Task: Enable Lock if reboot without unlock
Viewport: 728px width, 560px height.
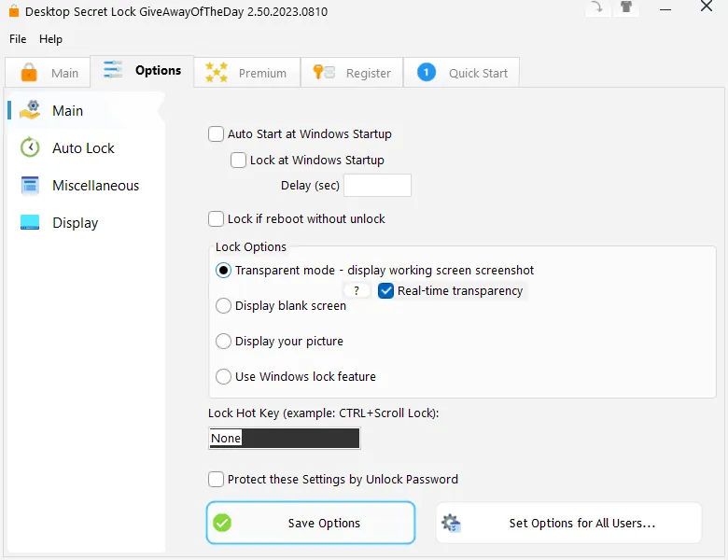Action: [216, 218]
